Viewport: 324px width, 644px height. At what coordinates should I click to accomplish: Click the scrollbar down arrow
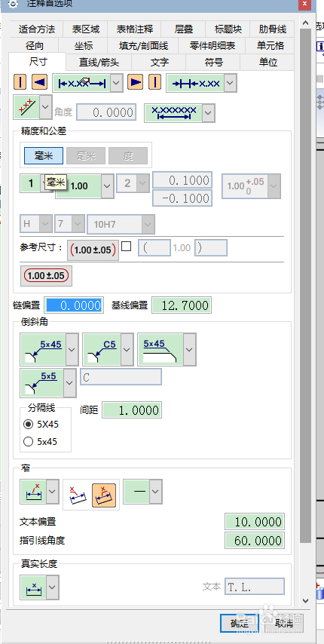pyautogui.click(x=306, y=601)
